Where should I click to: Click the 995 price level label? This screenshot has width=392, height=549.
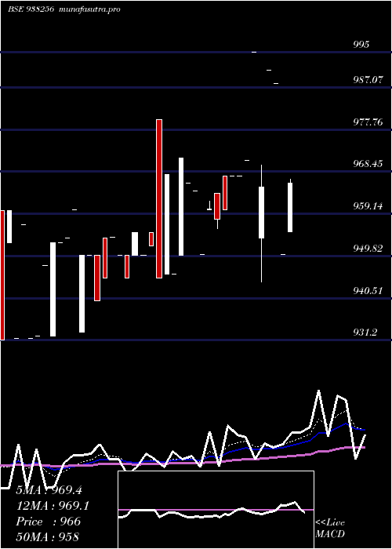pos(361,45)
